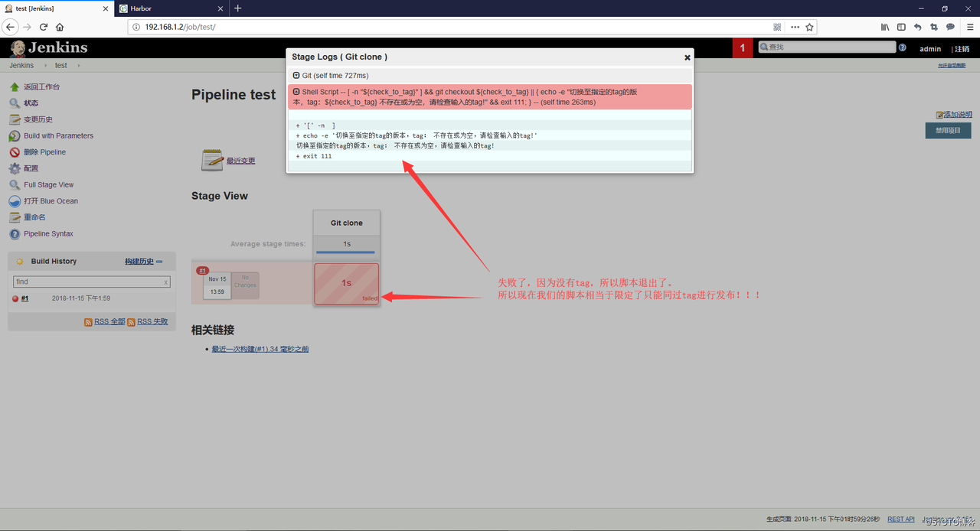Open the QR code icon in address bar
The image size is (980, 531).
(x=777, y=27)
